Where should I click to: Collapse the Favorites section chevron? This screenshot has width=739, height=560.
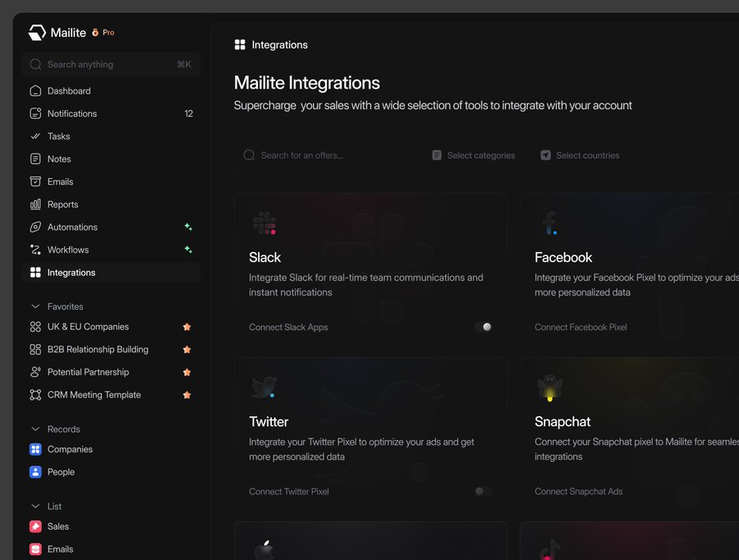[35, 306]
